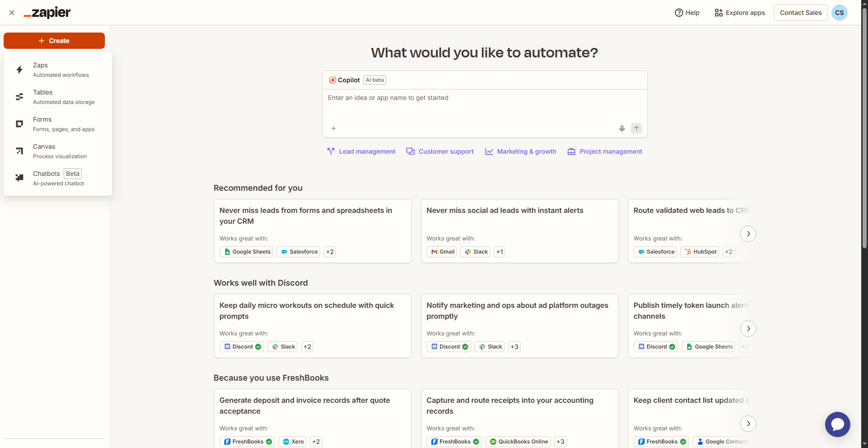Type in the Copilot idea input field
868x448 pixels.
pyautogui.click(x=485, y=106)
